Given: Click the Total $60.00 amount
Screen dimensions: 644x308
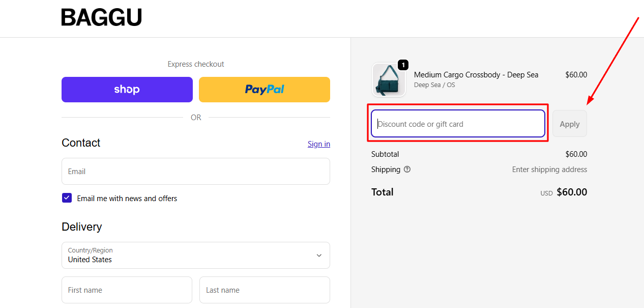Looking at the screenshot, I should click(x=571, y=192).
